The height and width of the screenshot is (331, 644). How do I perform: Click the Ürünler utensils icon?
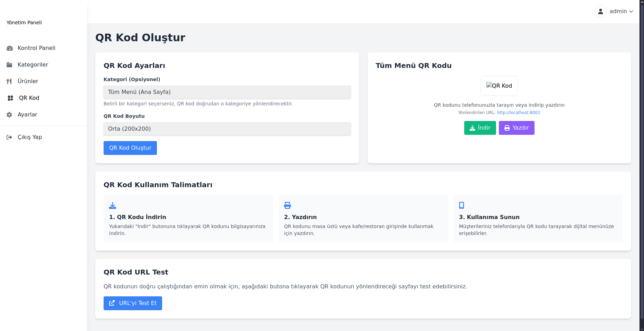click(x=9, y=81)
